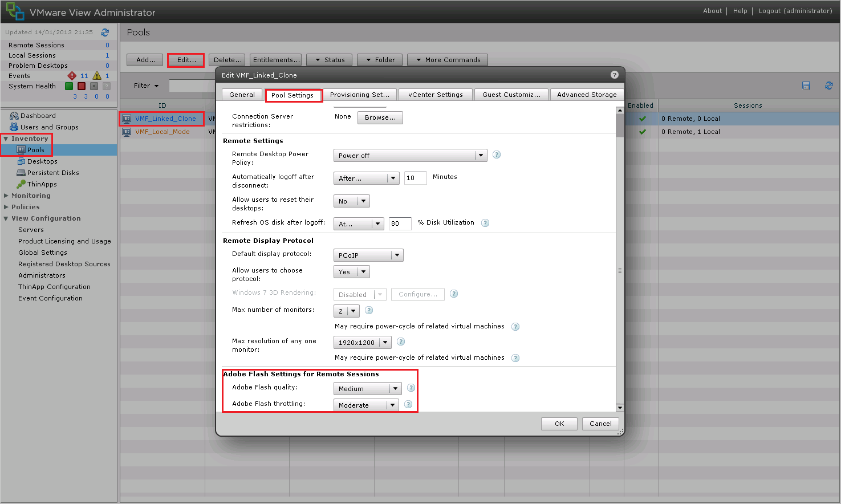This screenshot has height=504, width=841.
Task: Collapse the Inventory tree section
Action: [x=6, y=139]
